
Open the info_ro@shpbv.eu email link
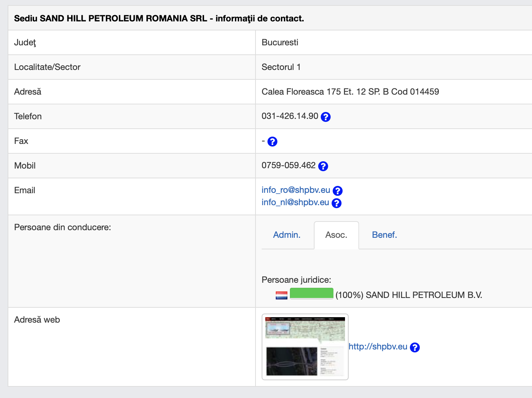point(296,190)
